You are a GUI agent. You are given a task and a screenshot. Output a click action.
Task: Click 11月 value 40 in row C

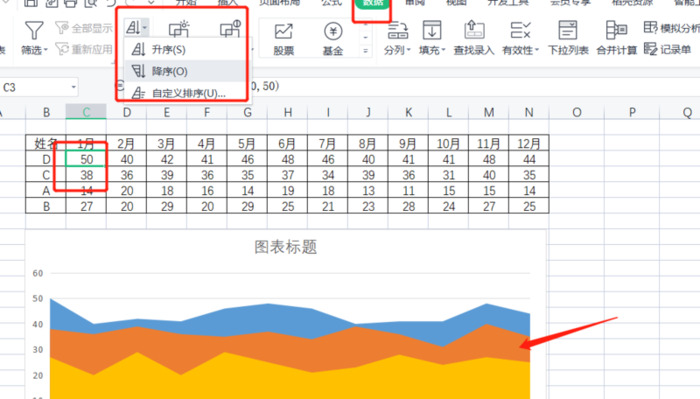[489, 175]
